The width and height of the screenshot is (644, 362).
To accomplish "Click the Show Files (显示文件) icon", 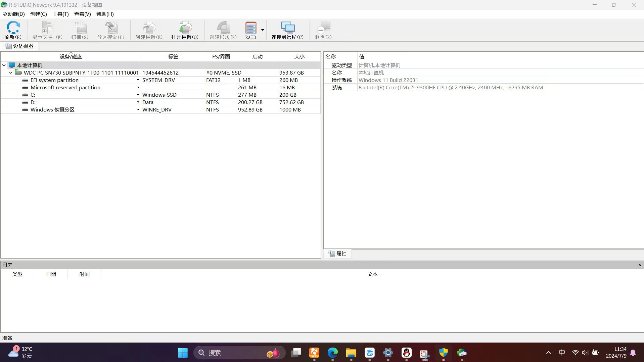I will point(47,30).
